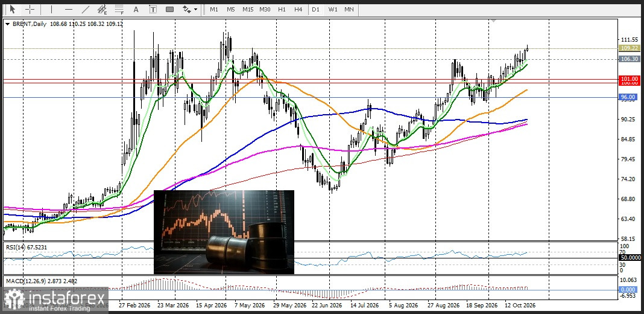Expand the BRENT,Daily chart title triangle
Image resolution: width=644 pixels, height=314 pixels.
(x=8, y=24)
